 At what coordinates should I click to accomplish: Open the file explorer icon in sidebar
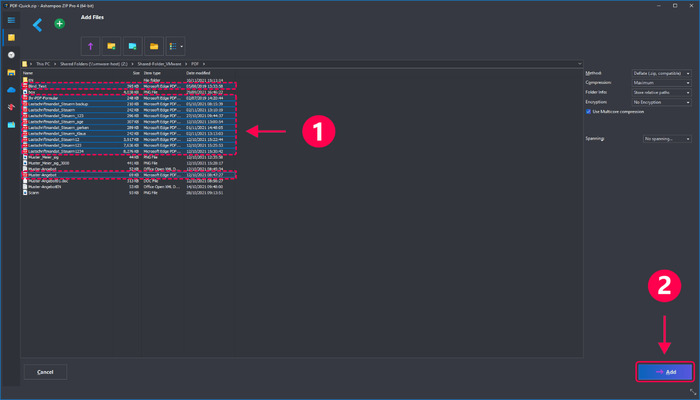pos(11,72)
